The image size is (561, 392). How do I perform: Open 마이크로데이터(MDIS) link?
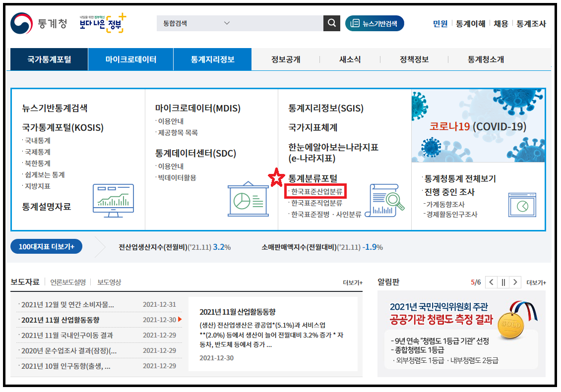pos(197,108)
